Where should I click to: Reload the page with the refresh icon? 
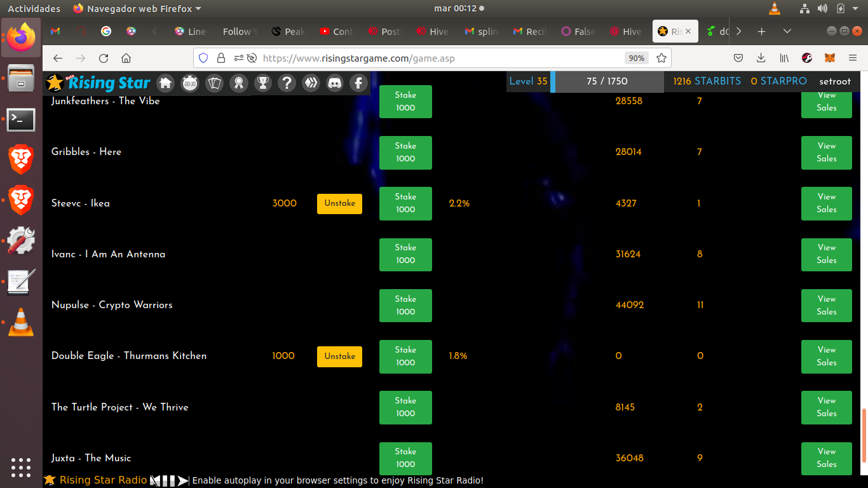pos(104,58)
